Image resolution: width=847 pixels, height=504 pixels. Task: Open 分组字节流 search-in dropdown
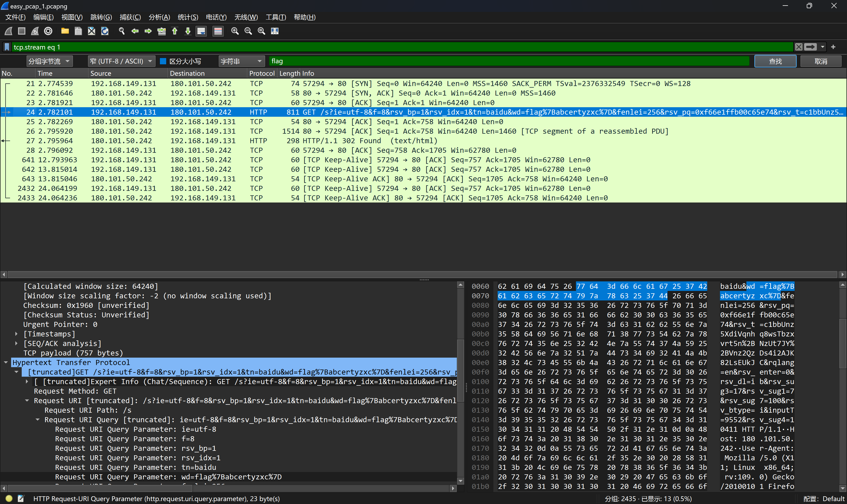pyautogui.click(x=49, y=61)
